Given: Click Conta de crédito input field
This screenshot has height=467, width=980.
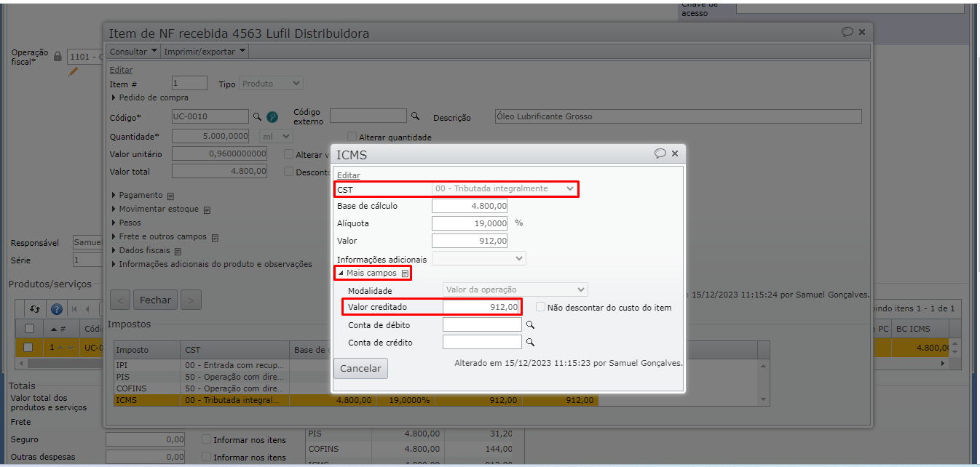Looking at the screenshot, I should (482, 342).
